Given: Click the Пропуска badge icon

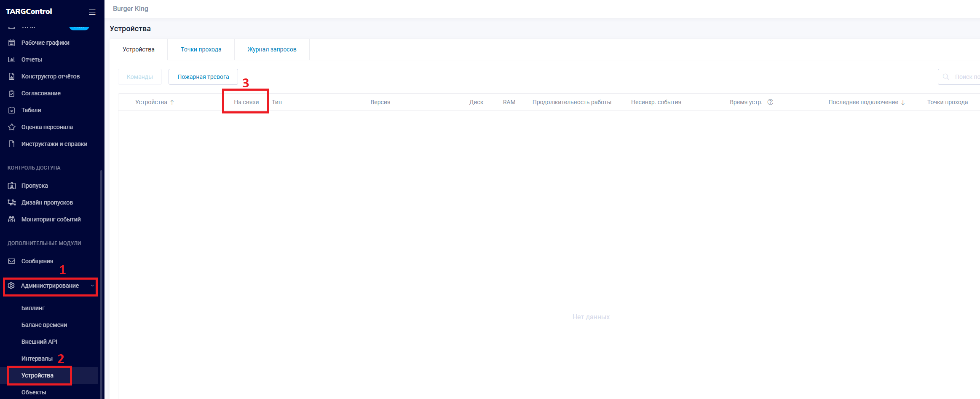Looking at the screenshot, I should 12,186.
